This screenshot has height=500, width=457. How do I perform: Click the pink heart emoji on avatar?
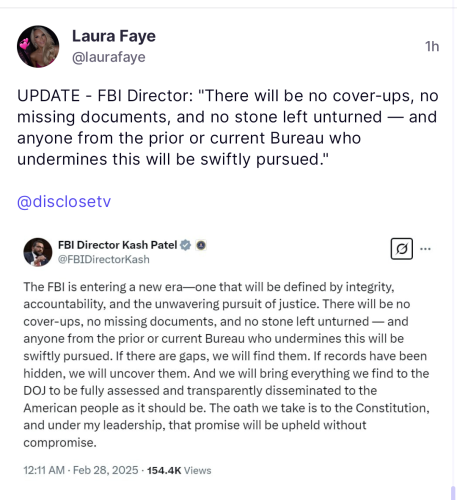point(24,44)
